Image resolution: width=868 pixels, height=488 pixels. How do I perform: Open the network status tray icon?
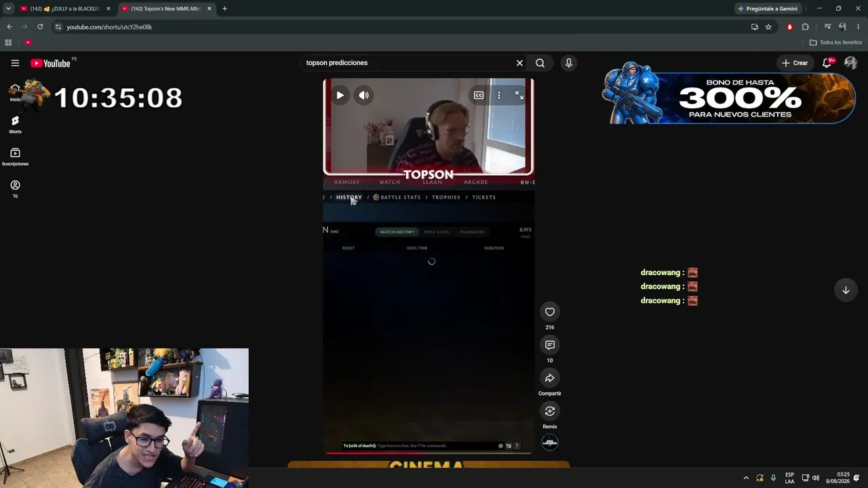pos(805,478)
